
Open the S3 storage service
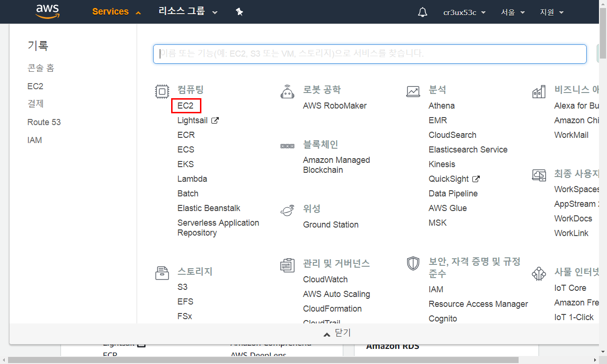182,287
